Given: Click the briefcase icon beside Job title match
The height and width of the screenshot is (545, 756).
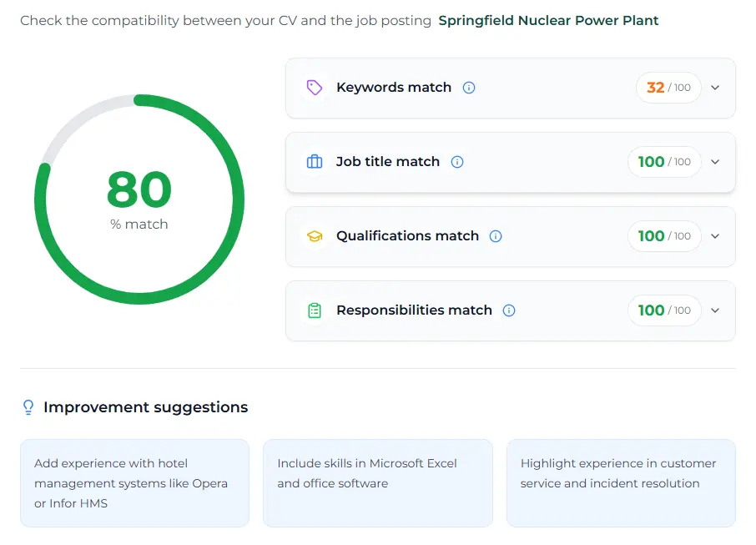Looking at the screenshot, I should 314,161.
